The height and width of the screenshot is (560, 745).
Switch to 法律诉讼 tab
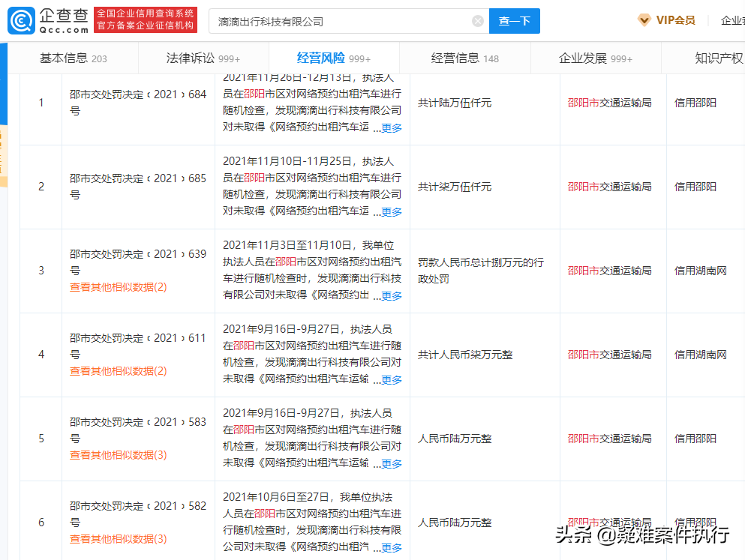click(x=203, y=58)
